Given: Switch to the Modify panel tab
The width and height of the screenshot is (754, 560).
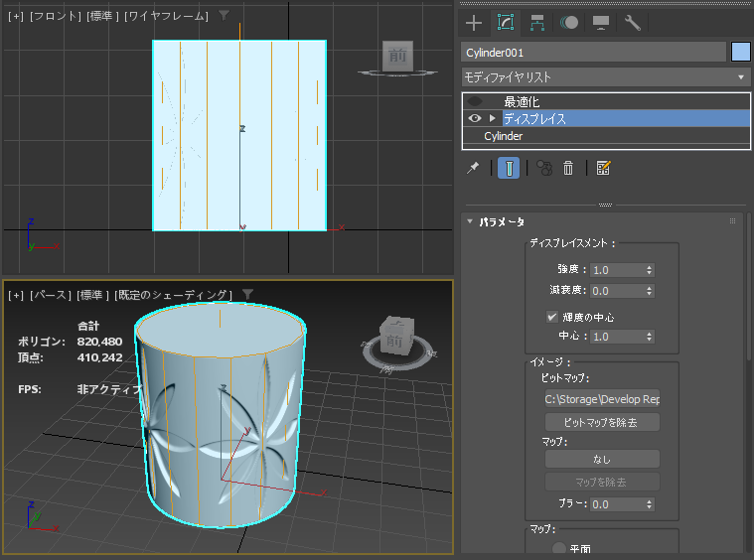Looking at the screenshot, I should (x=506, y=23).
